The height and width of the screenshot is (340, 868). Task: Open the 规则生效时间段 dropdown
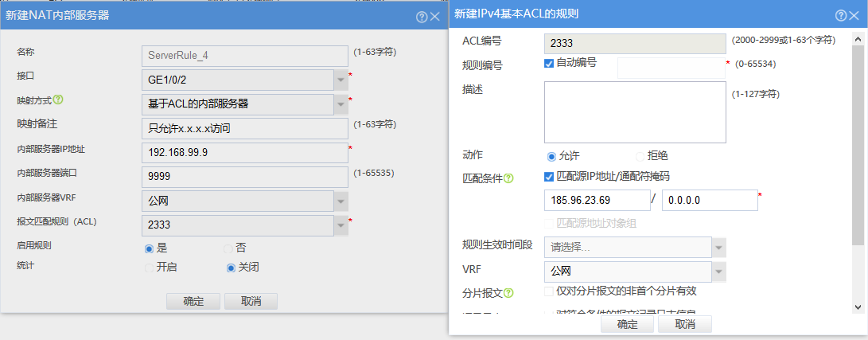tap(719, 247)
